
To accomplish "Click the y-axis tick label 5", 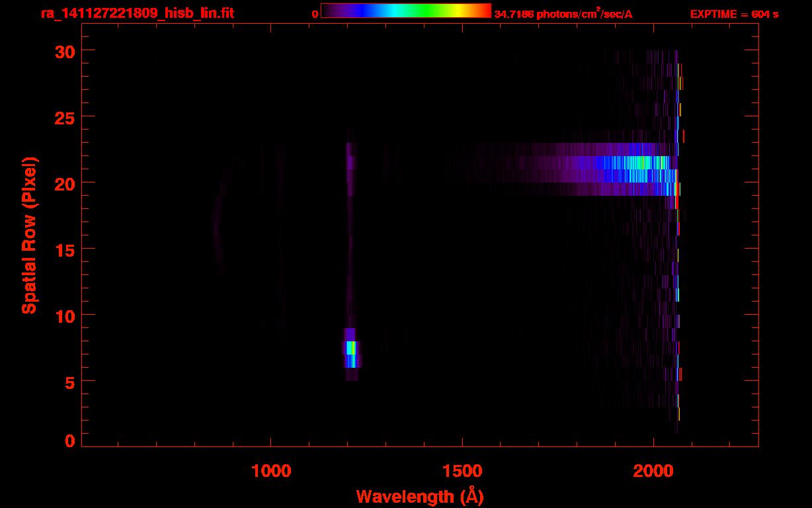I will click(69, 382).
